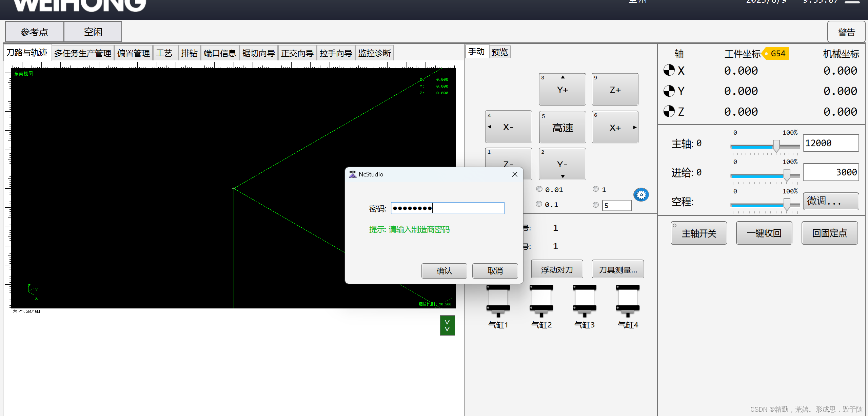Adjust the 主轴 spindle speed slider

776,146
